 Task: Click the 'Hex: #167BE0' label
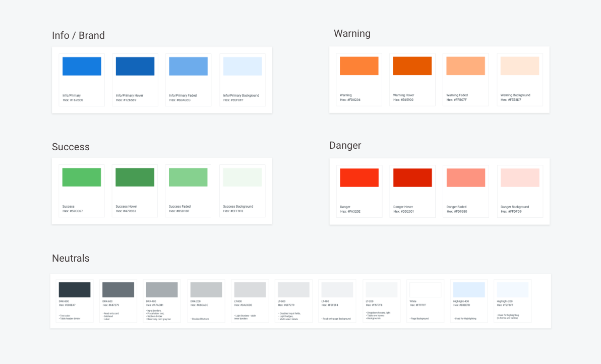point(73,100)
